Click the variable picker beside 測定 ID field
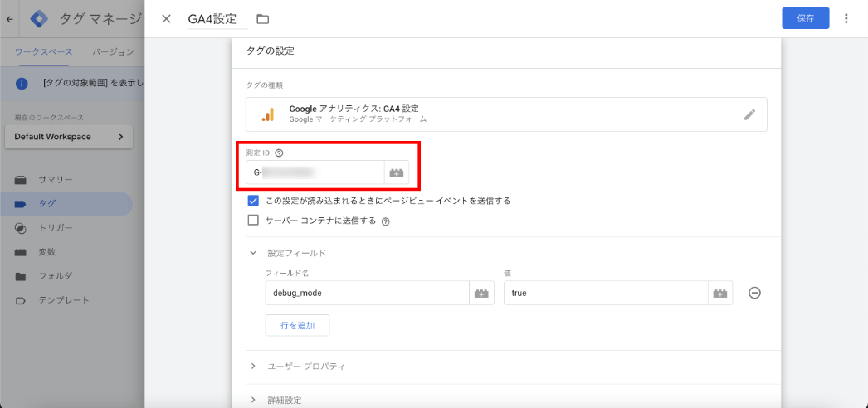This screenshot has width=868, height=408. [x=397, y=172]
